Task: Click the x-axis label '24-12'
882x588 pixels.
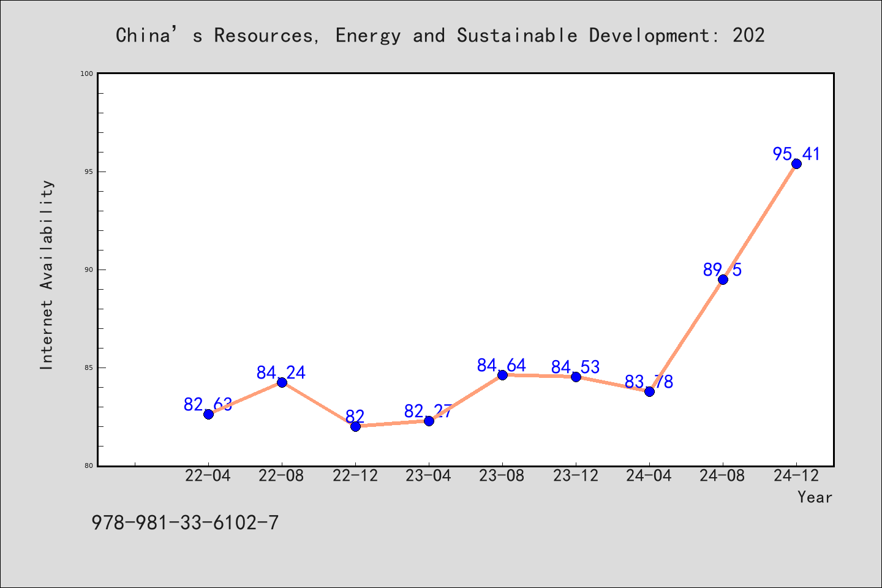Action: tap(796, 476)
